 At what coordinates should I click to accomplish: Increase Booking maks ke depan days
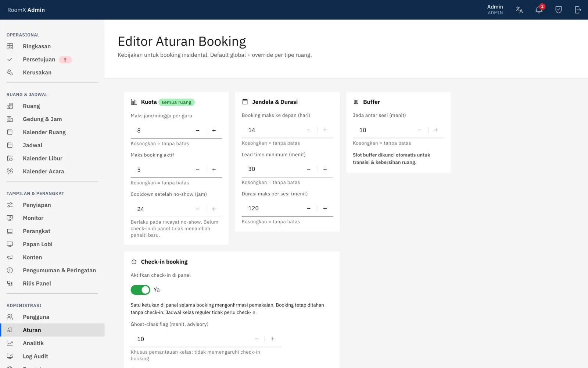coord(325,130)
